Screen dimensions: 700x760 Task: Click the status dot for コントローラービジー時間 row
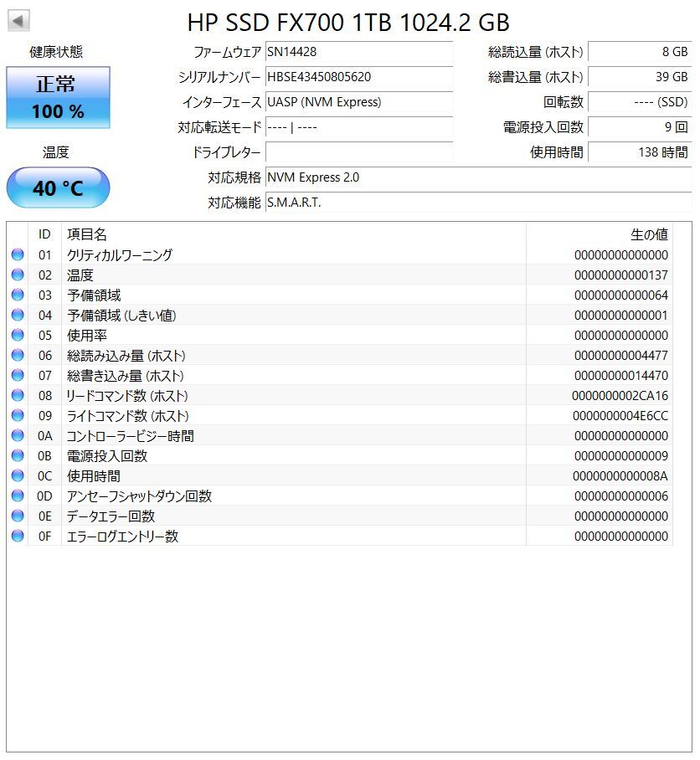[18, 436]
